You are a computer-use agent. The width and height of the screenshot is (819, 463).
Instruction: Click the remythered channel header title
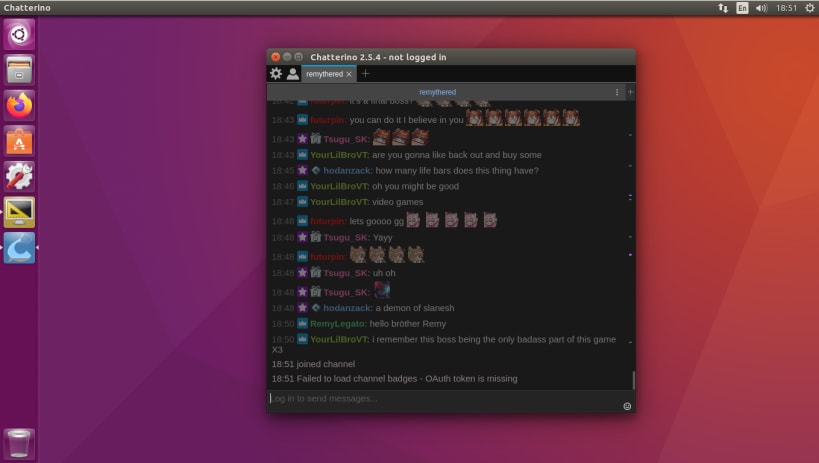click(x=437, y=92)
